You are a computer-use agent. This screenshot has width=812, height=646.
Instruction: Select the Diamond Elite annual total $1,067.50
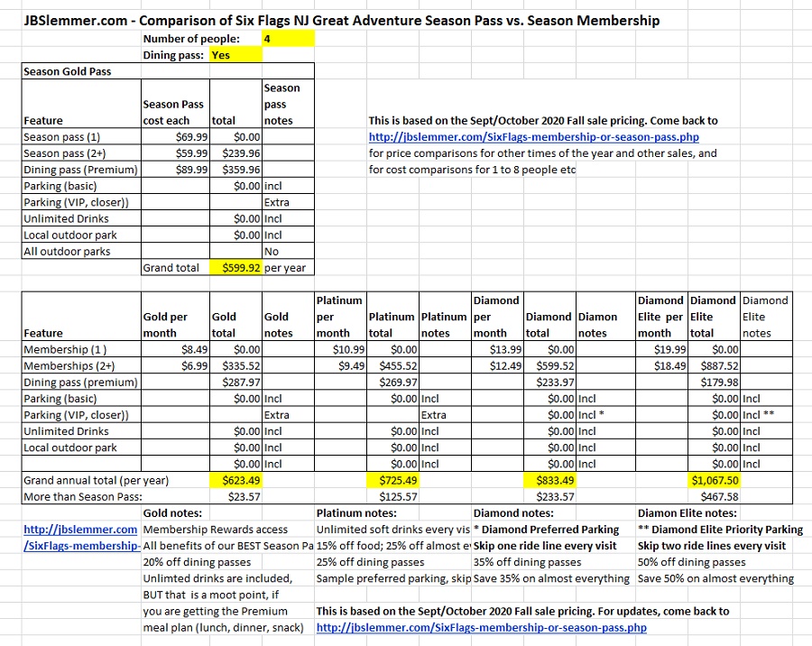pos(715,480)
